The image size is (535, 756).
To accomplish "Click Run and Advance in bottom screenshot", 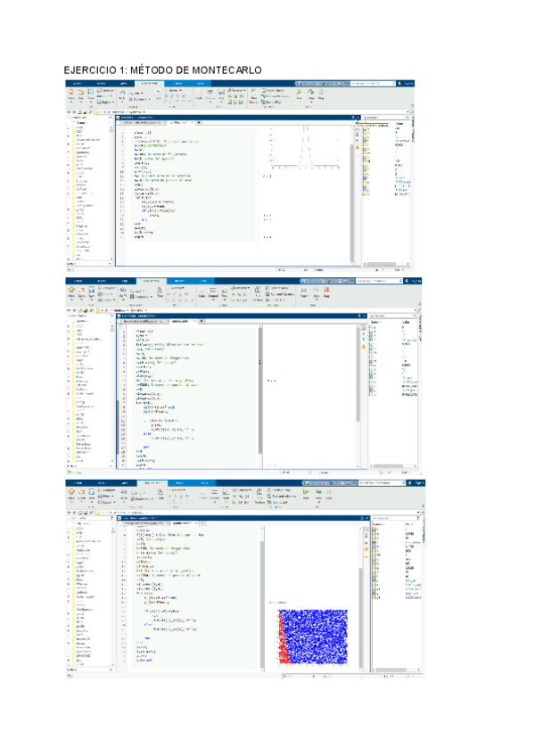I will 282,496.
